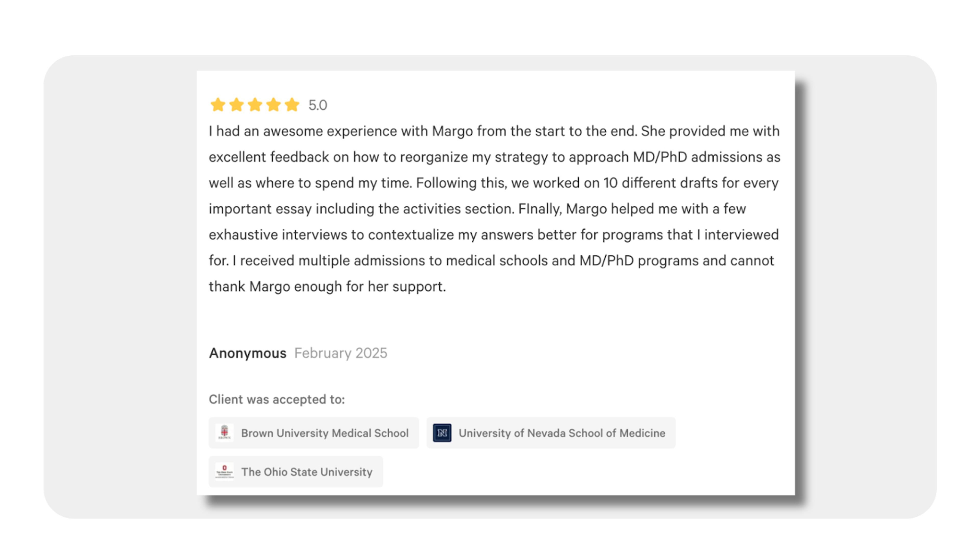The image size is (980, 551).
Task: Click the Anonymous reviewer name
Action: (x=248, y=353)
